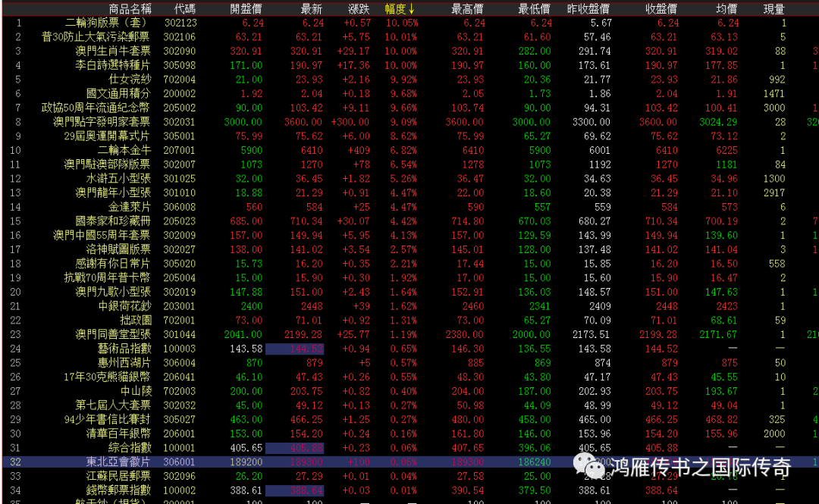The image size is (819, 504).
Task: Click highlighted latest price 144.52
Action: [x=294, y=349]
